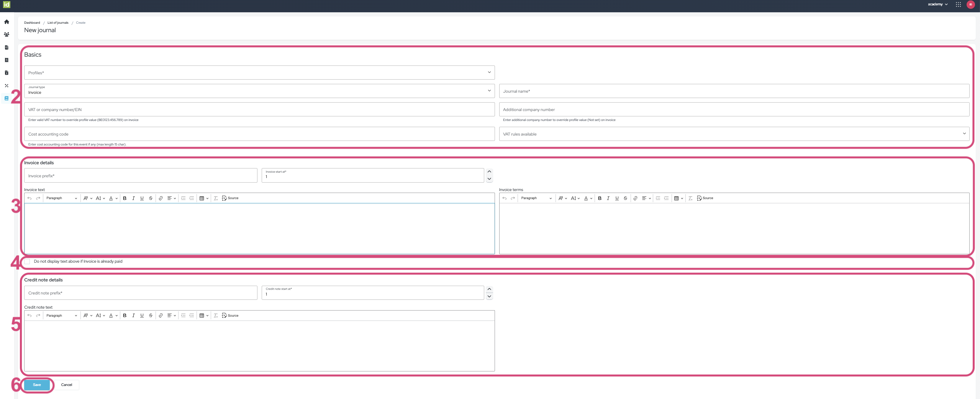This screenshot has width=980, height=399.
Task: Click italic icon in Invoice terms toolbar
Action: (x=608, y=198)
